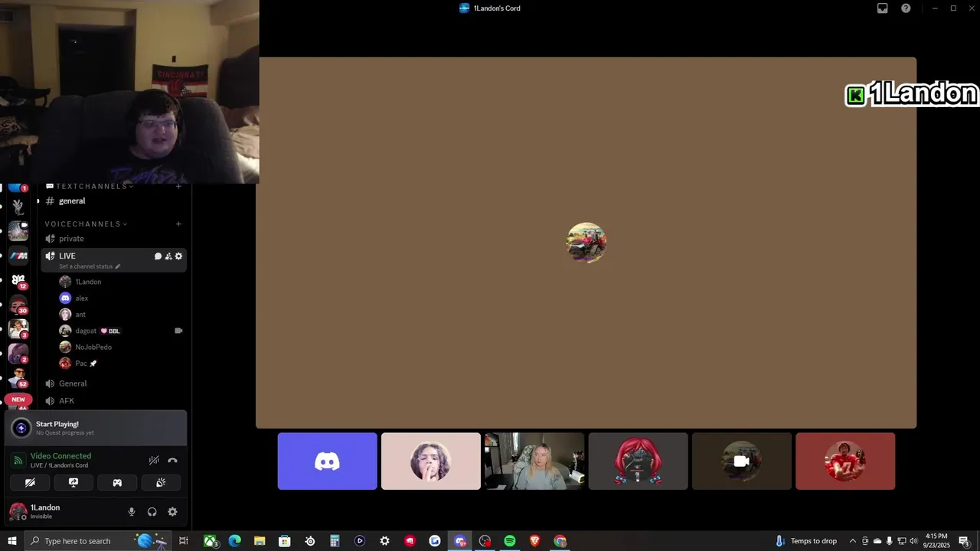This screenshot has width=980, height=551.
Task: Open the soundboard button
Action: (161, 483)
